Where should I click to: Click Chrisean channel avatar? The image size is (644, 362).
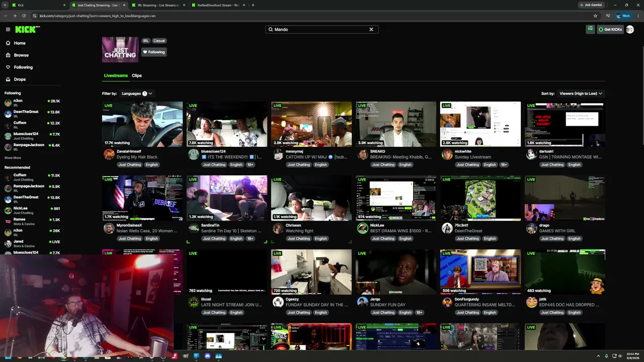[278, 228]
